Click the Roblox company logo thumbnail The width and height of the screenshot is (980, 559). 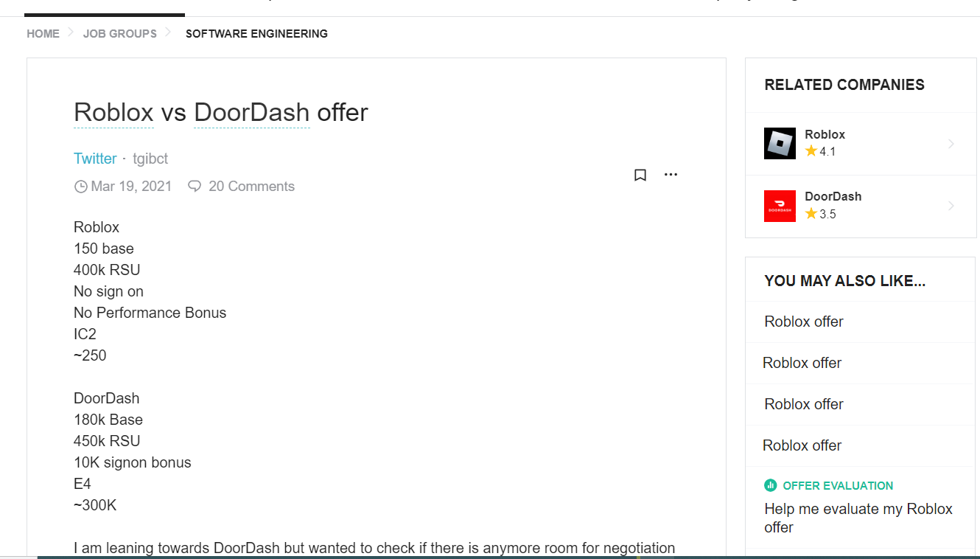coord(780,143)
